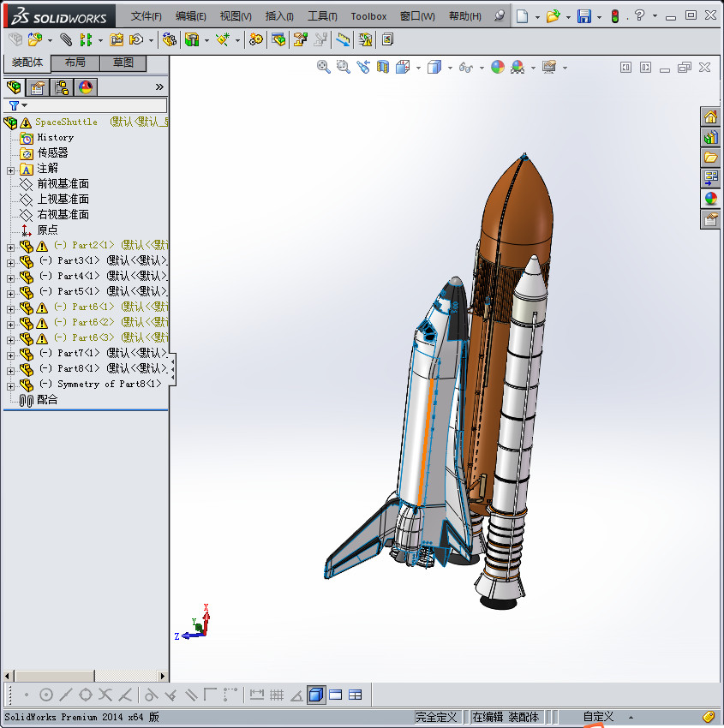This screenshot has width=724, height=728.
Task: Click the Exploded View icon
Action: tap(301, 40)
